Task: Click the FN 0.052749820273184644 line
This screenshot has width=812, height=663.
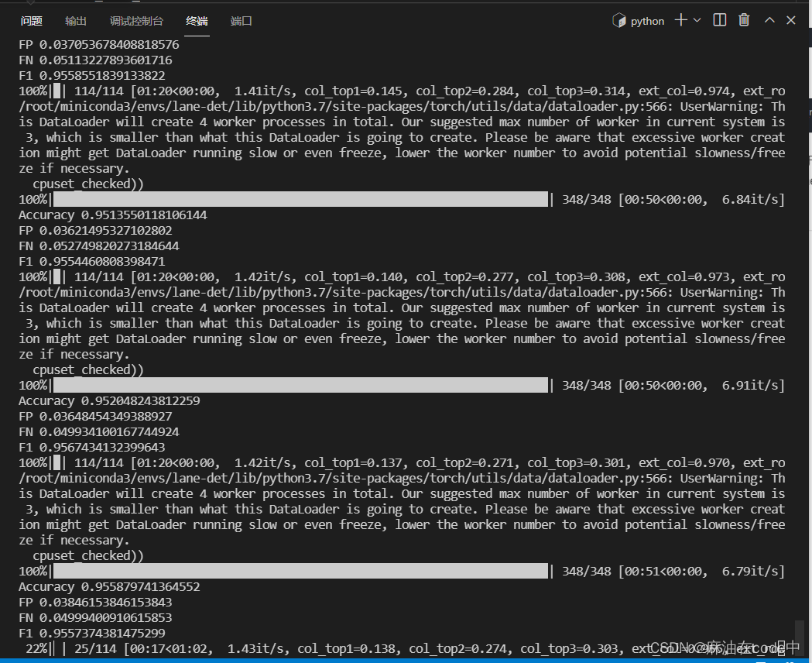Action: click(x=99, y=246)
